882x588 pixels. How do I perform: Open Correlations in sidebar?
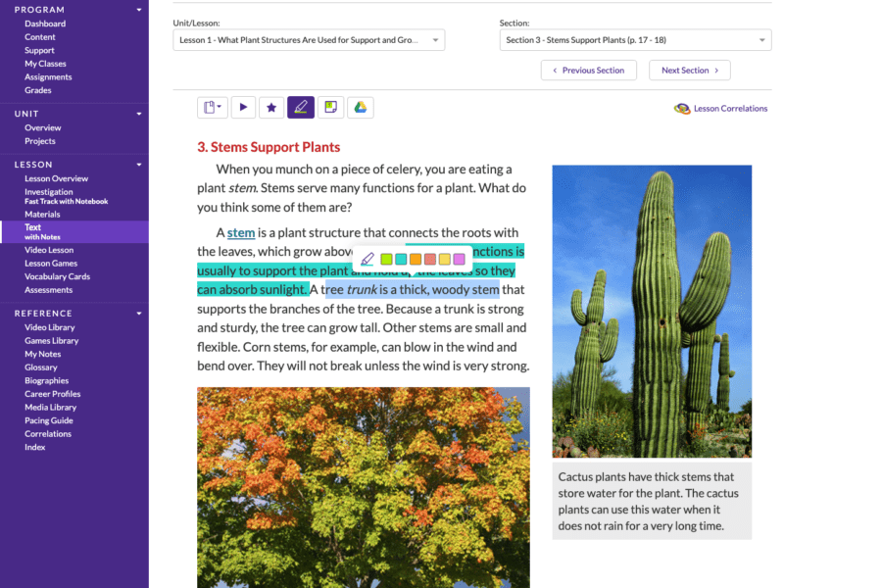point(48,434)
